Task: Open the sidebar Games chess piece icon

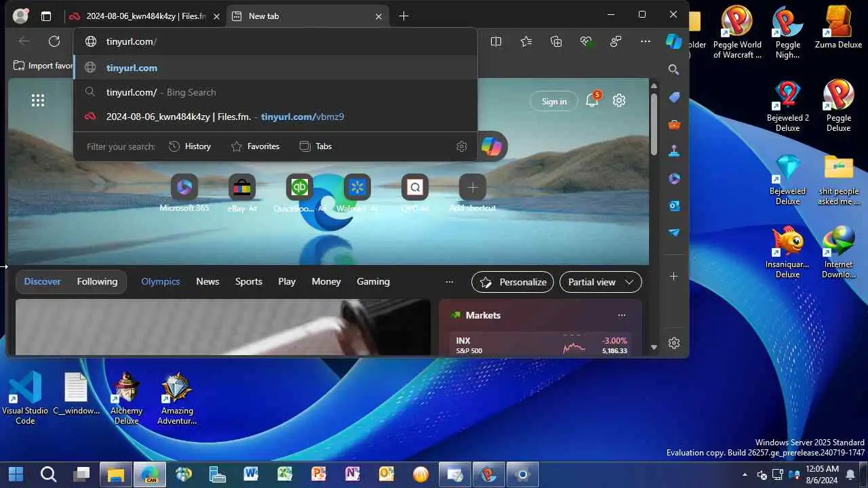Action: point(674,151)
